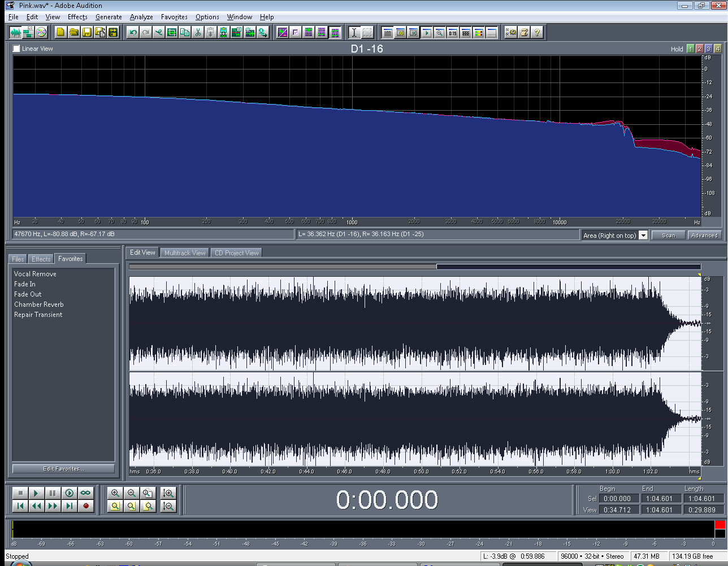Toggle Hold button 4 in frequency analysis

pyautogui.click(x=717, y=49)
